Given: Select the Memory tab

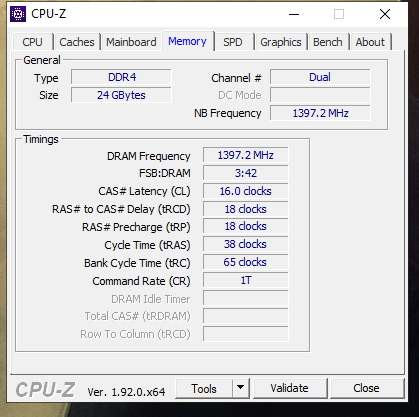Looking at the screenshot, I should [x=187, y=41].
